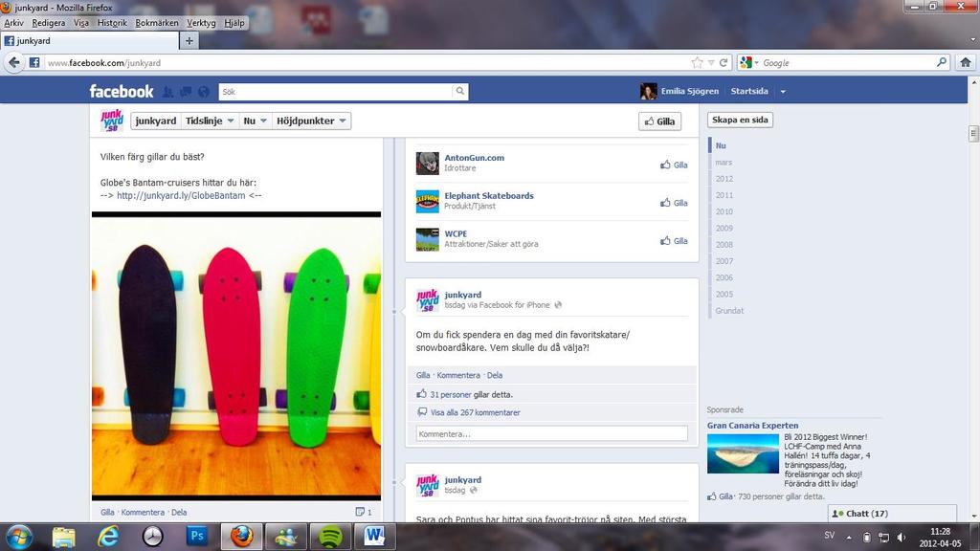The image size is (980, 551).
Task: Open Spotify from taskbar
Action: pos(330,537)
